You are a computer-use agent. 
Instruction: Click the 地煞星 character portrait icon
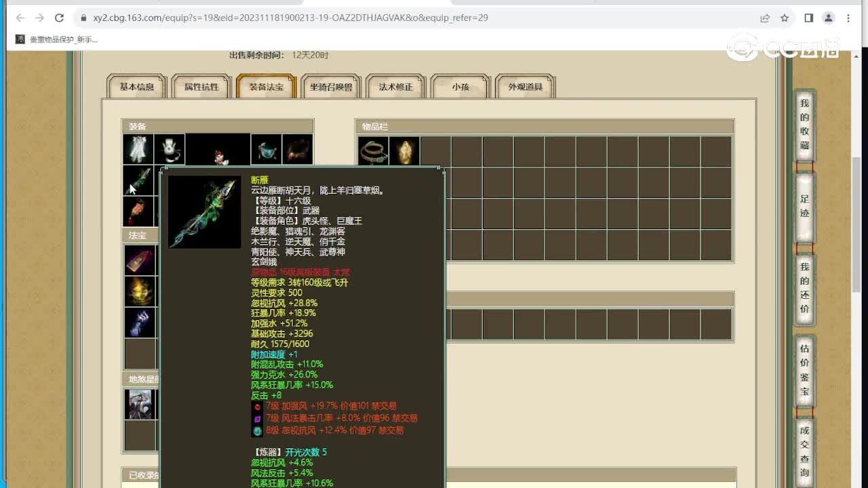point(140,404)
